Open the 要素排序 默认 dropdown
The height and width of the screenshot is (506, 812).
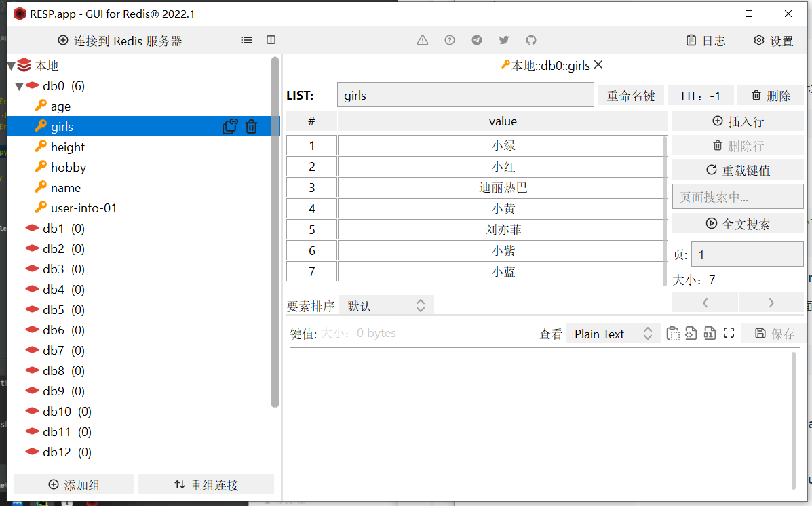[x=386, y=306]
